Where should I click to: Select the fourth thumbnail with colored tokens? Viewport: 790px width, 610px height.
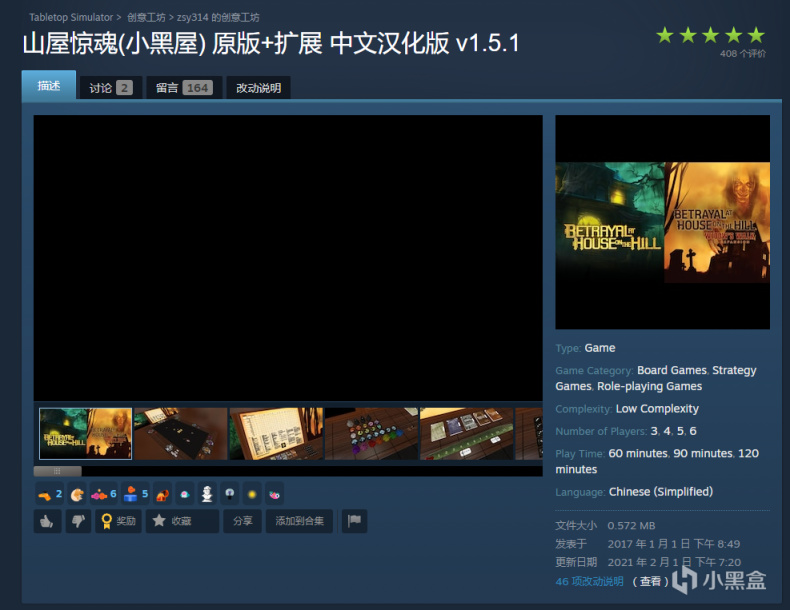pyautogui.click(x=371, y=434)
